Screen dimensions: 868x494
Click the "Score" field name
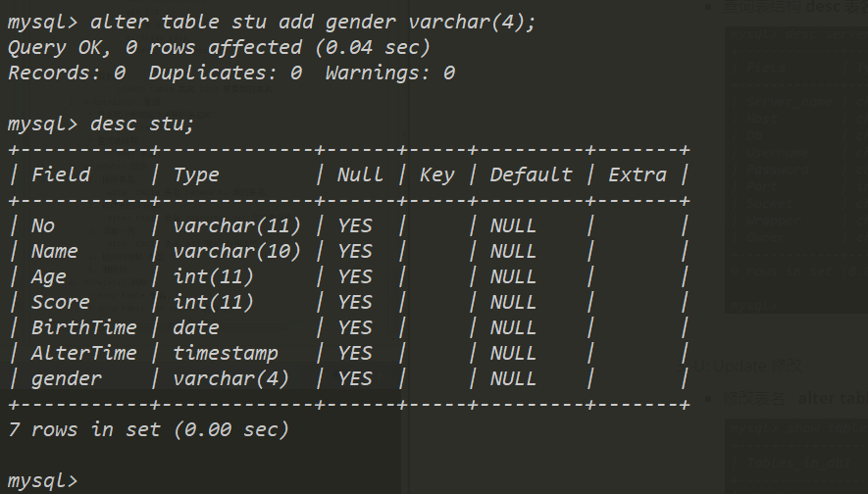[60, 302]
